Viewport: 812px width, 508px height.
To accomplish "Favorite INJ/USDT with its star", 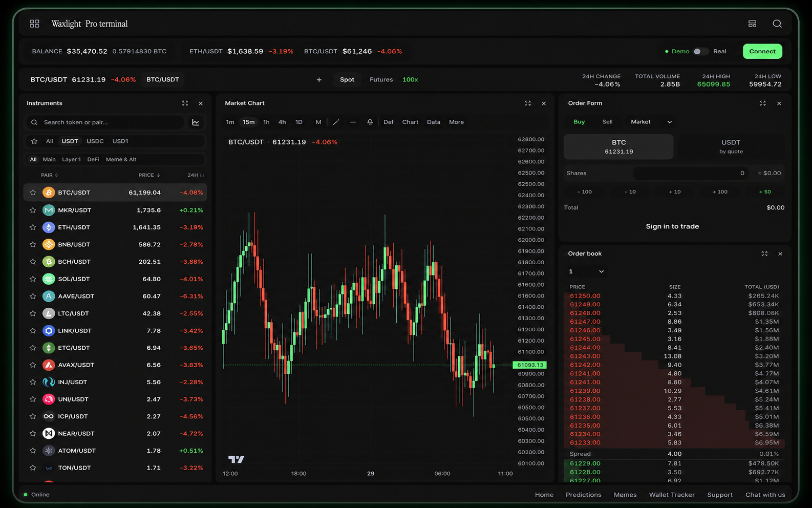I will click(x=33, y=382).
